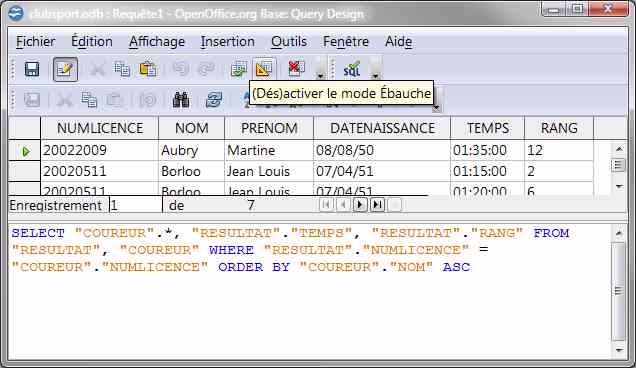
Task: Toggle the SQL direct command icon
Action: point(352,69)
